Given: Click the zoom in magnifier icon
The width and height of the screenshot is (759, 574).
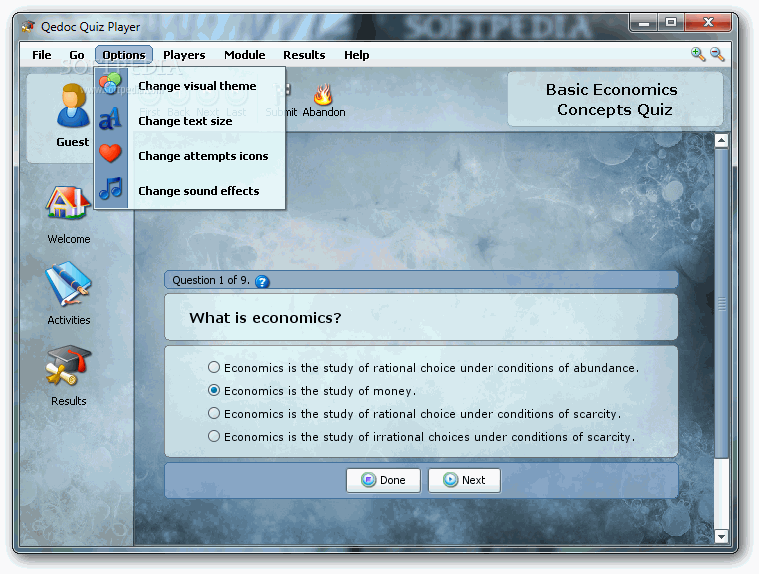Looking at the screenshot, I should (x=698, y=54).
